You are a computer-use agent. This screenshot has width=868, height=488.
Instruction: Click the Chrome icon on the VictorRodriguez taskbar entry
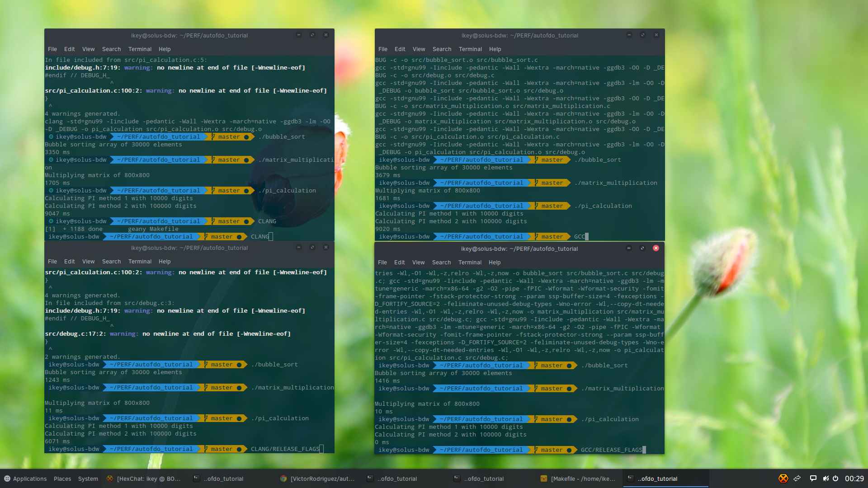tap(283, 479)
